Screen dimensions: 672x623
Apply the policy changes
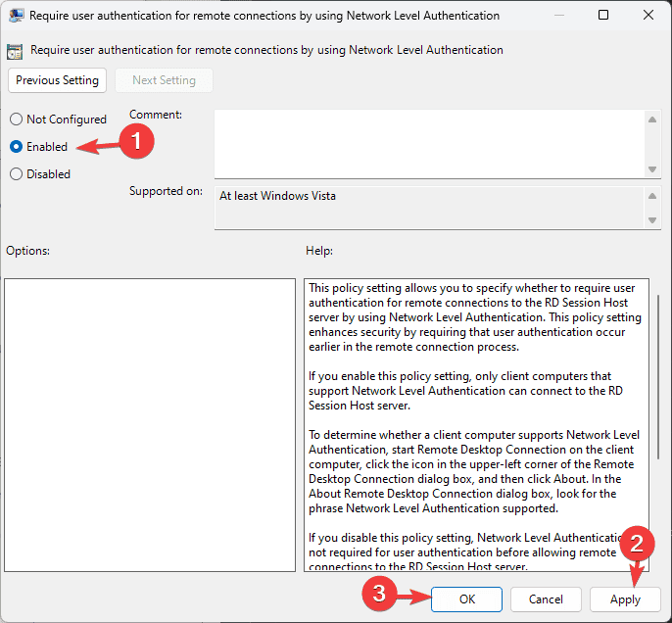625,599
